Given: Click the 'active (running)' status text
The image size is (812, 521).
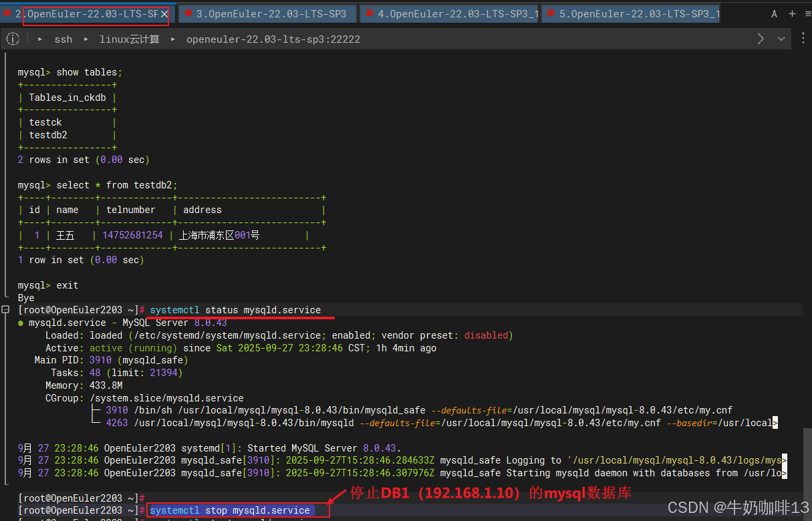Looking at the screenshot, I should pos(134,348).
